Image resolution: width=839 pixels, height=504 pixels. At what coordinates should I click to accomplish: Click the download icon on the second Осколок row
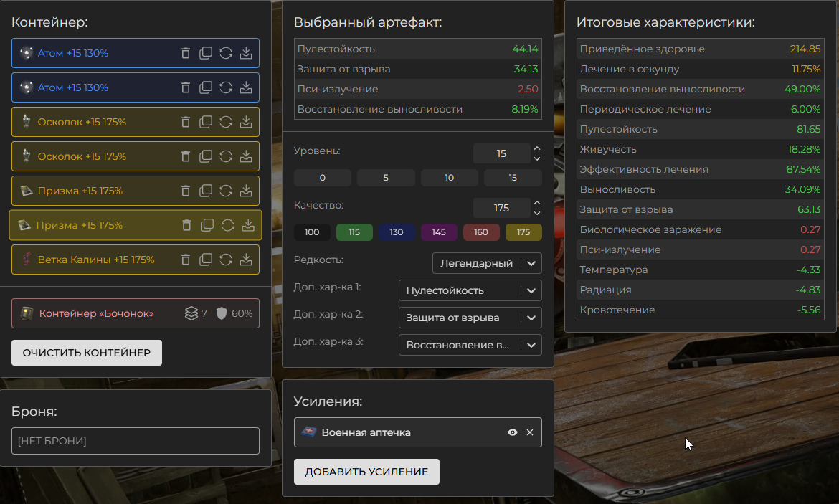(x=245, y=156)
